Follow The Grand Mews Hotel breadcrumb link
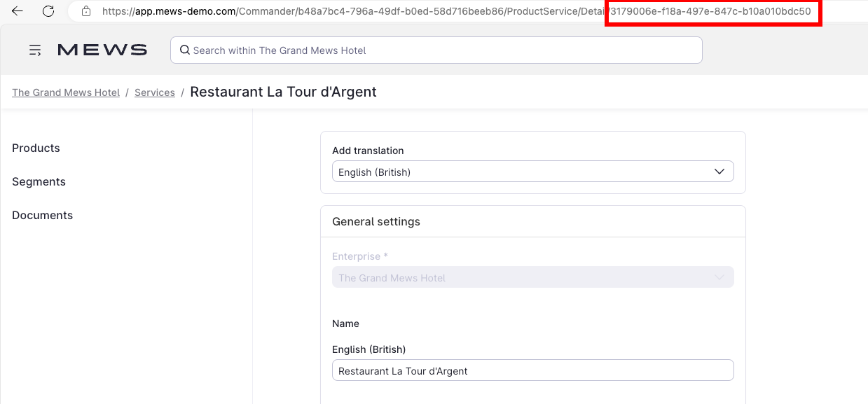868x404 pixels. coord(66,92)
